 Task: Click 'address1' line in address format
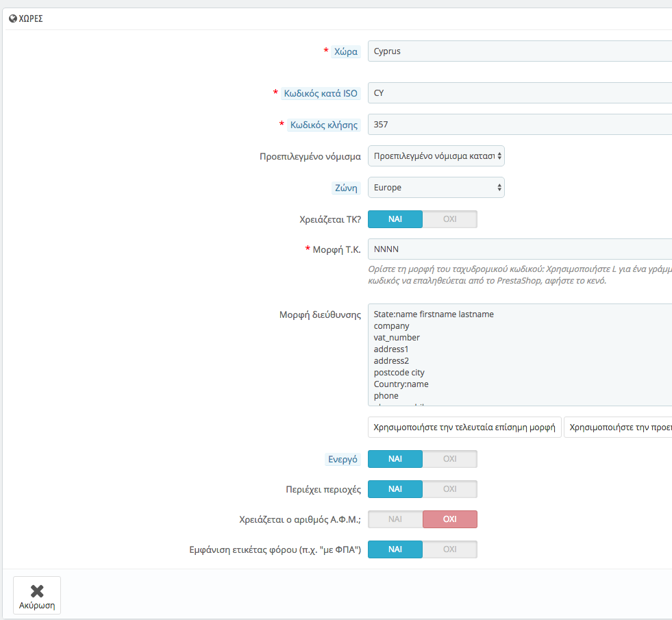[x=391, y=349]
